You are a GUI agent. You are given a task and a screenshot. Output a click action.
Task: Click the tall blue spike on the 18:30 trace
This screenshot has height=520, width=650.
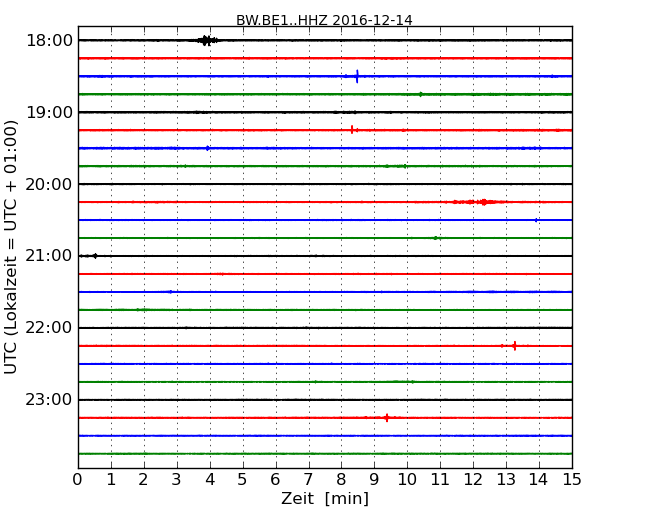pos(357,76)
